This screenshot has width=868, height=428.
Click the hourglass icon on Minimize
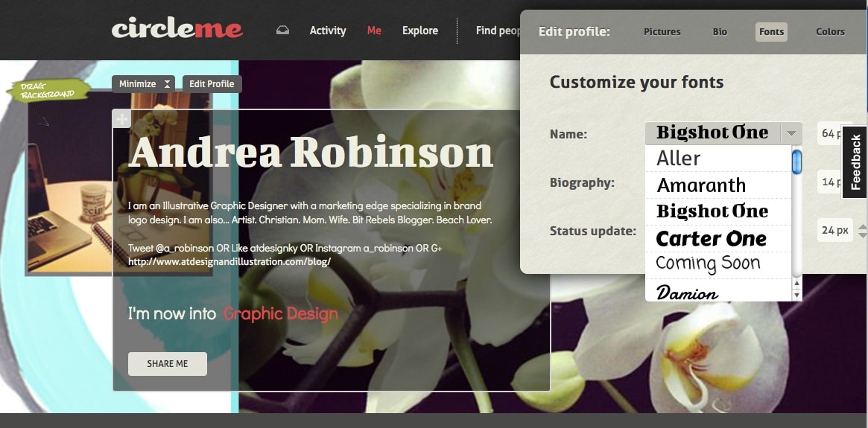coord(168,84)
